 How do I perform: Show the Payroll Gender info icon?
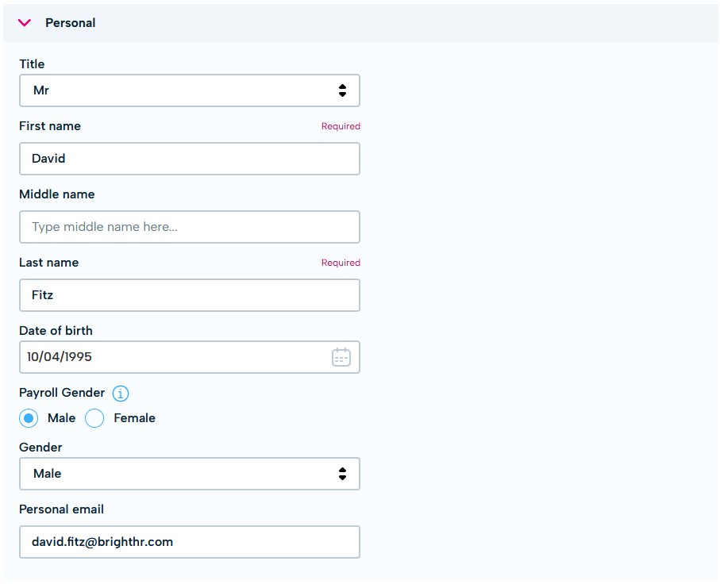click(121, 394)
